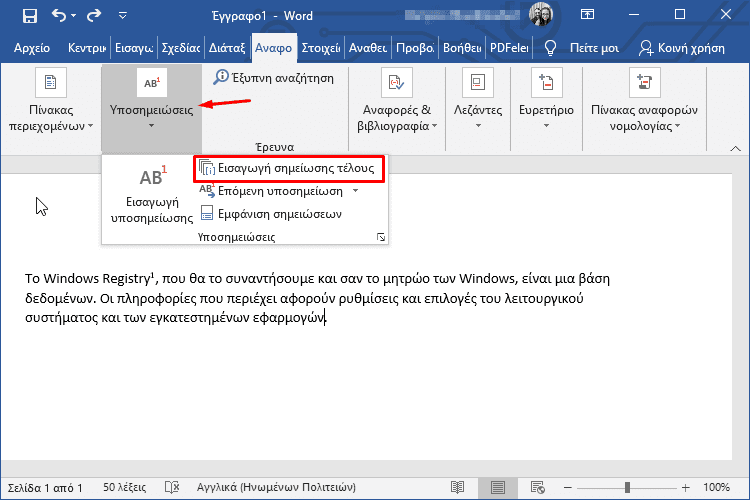The height and width of the screenshot is (500, 750).
Task: Expand the Λεζάντες dropdown arrow
Action: (478, 126)
